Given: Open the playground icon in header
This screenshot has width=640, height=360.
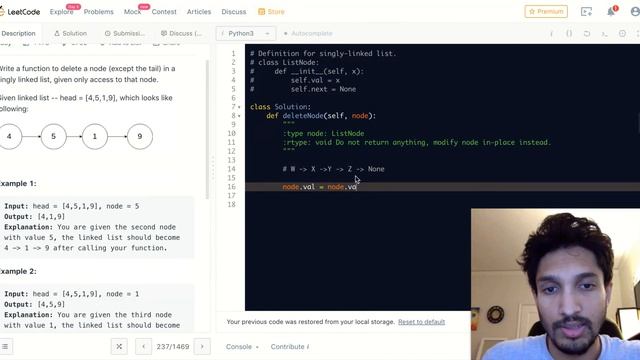Looking at the screenshot, I should coord(586,11).
